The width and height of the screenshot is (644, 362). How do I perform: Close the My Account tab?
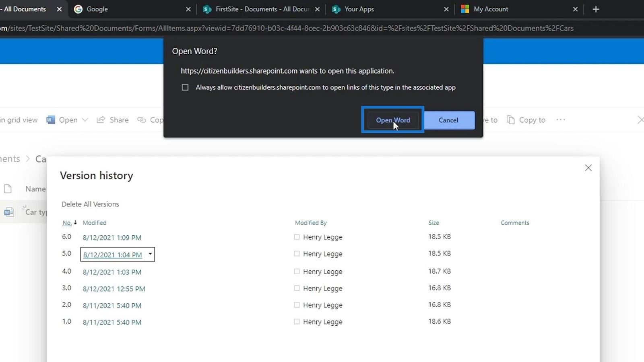tap(575, 9)
